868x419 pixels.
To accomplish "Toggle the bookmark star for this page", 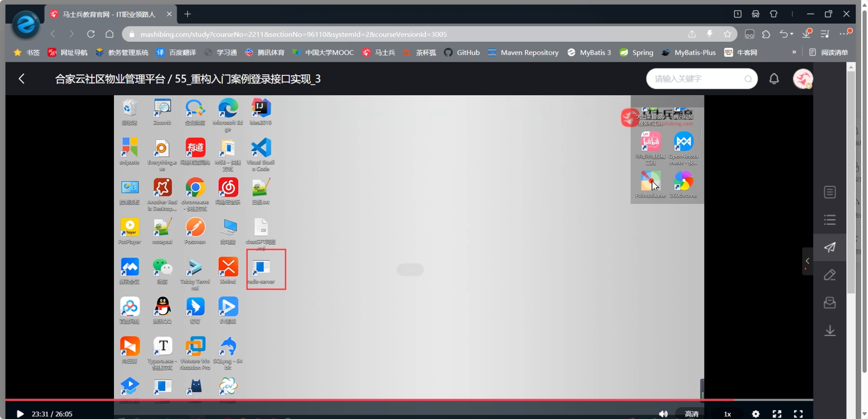I will point(728,34).
